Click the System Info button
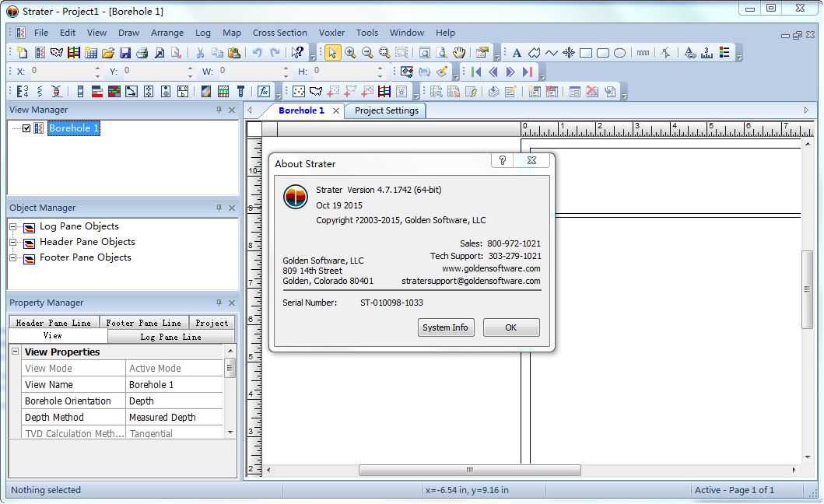824x504 pixels. coord(445,327)
